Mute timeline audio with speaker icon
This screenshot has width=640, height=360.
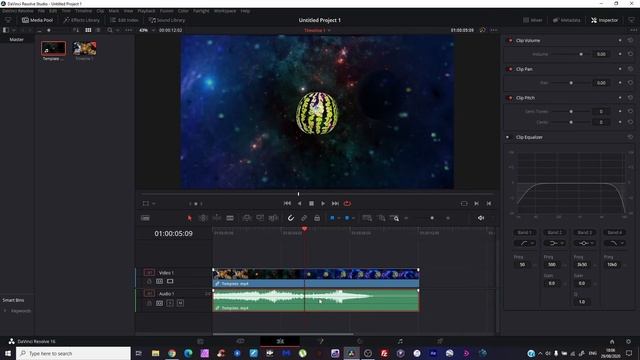(481, 218)
